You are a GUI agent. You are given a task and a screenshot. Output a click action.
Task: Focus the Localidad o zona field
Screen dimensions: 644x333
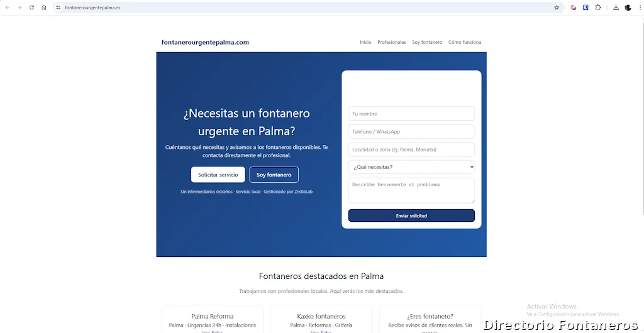tap(411, 150)
